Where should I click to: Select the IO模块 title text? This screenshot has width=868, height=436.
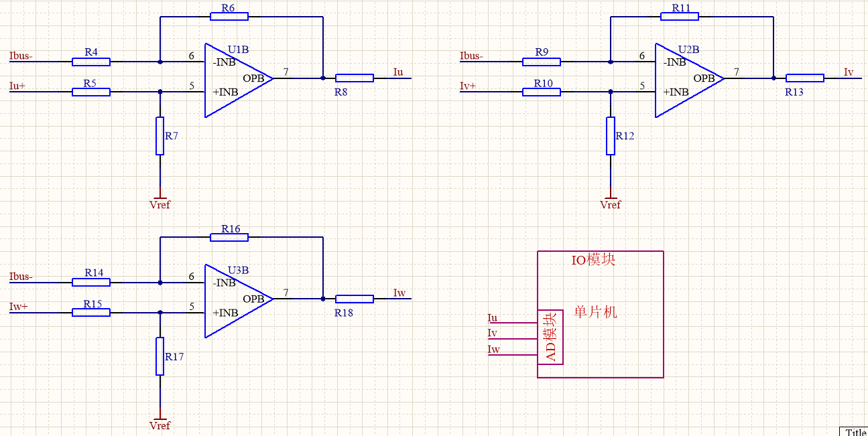tap(593, 260)
